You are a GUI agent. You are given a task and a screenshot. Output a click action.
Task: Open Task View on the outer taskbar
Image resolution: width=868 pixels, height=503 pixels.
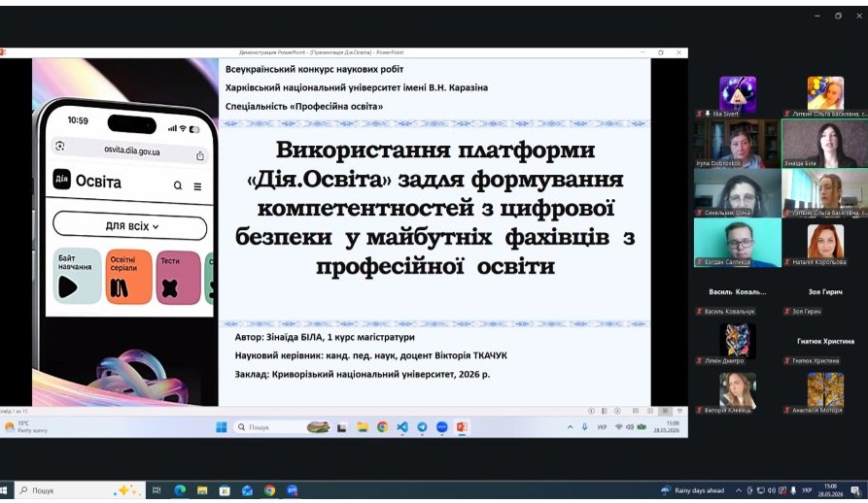pos(156,490)
